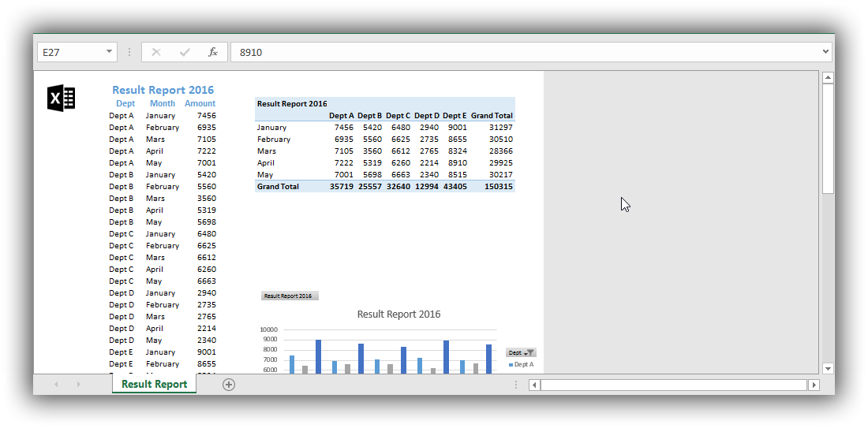
Task: Select pivot cell 8324
Action: point(457,151)
